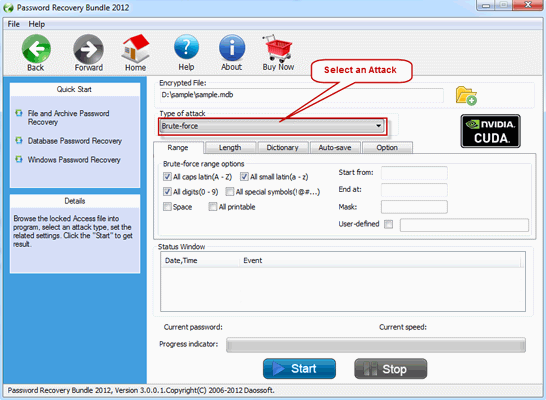Image resolution: width=546 pixels, height=400 pixels.
Task: Click File and Archive Password Recovery bullet icon
Action: (19, 113)
